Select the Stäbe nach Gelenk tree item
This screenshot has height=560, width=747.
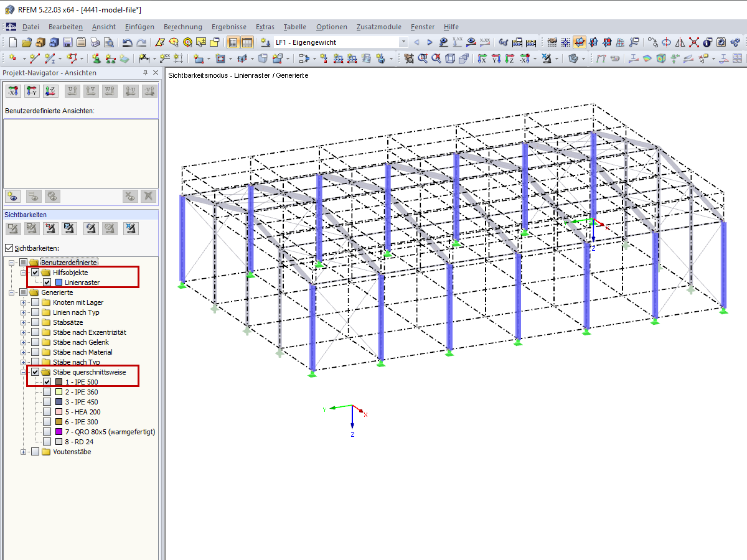point(81,342)
